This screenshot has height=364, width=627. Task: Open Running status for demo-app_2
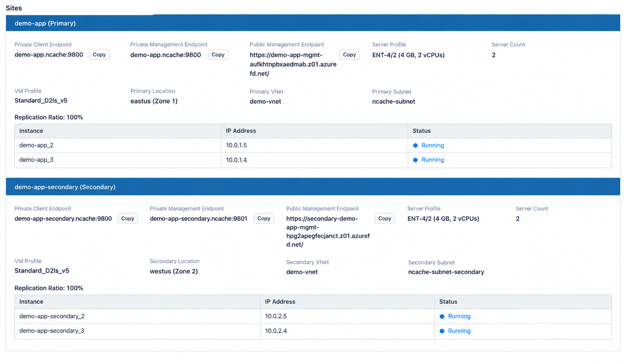coord(433,145)
